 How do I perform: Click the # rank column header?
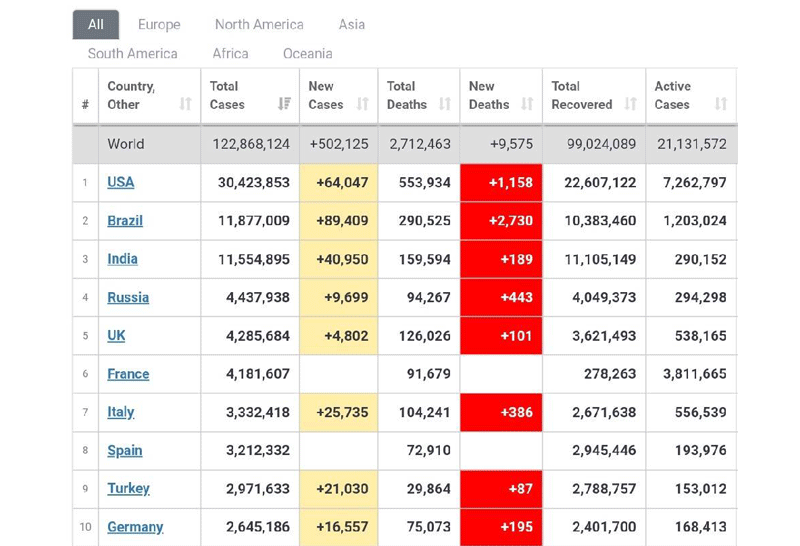pos(85,104)
